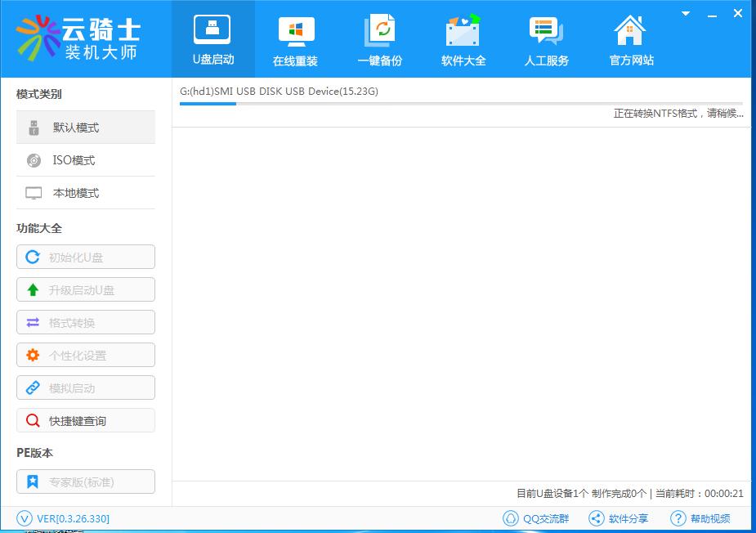The image size is (756, 533).
Task: Open the 一键备份 tab
Action: (379, 40)
